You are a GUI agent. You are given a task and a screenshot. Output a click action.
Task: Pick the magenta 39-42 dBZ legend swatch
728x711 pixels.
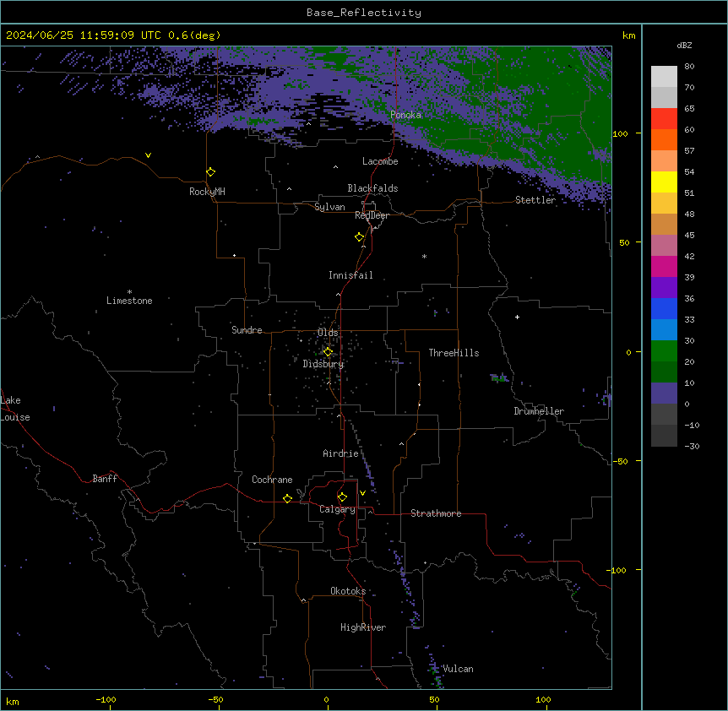coord(664,266)
